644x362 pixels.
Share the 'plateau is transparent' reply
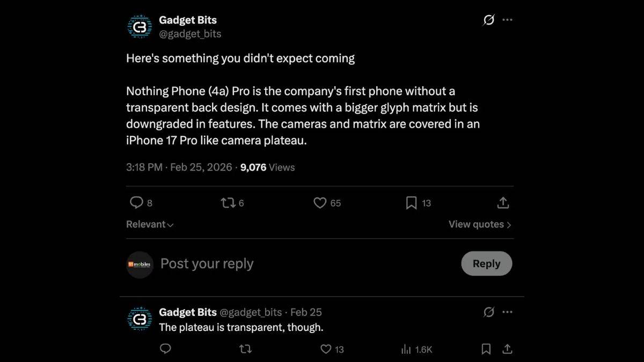(507, 349)
